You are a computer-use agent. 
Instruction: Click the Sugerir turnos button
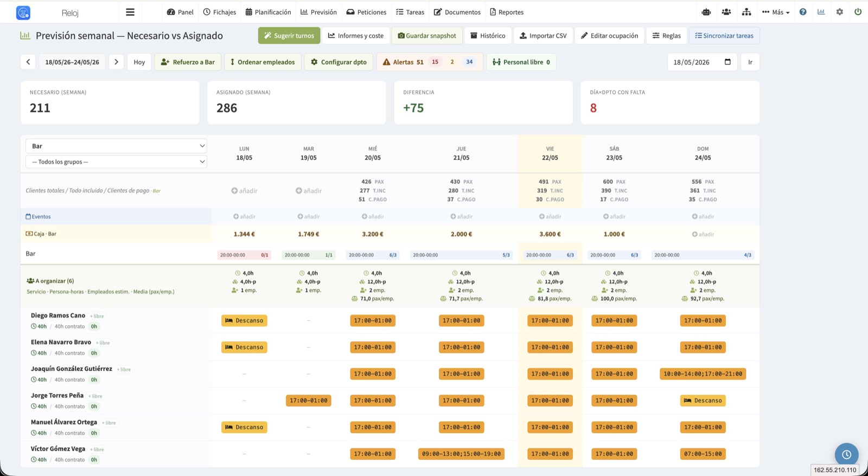click(x=289, y=36)
